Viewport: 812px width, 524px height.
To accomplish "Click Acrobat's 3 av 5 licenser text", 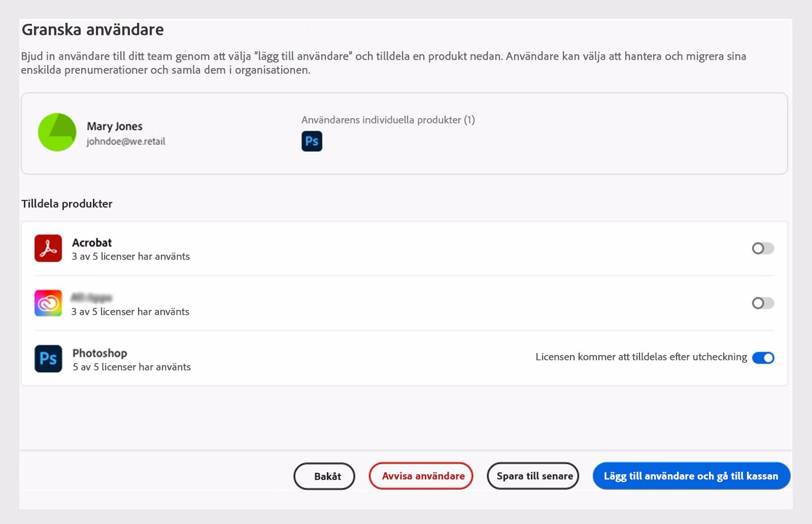I will (131, 257).
